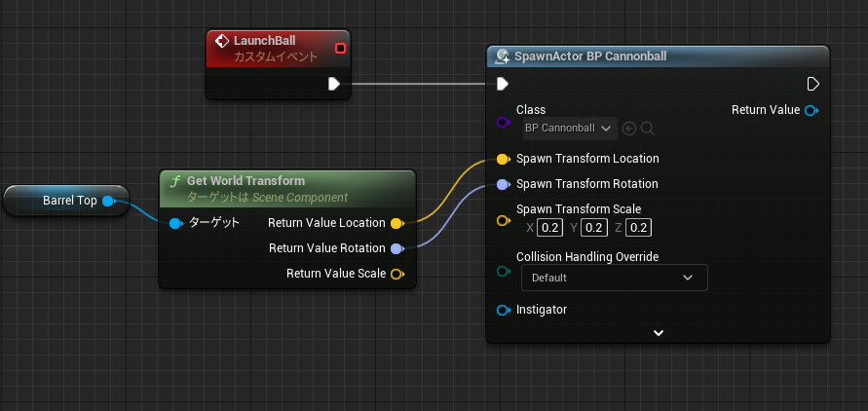868x411 pixels.
Task: Select the Get World Transform node title
Action: [245, 181]
